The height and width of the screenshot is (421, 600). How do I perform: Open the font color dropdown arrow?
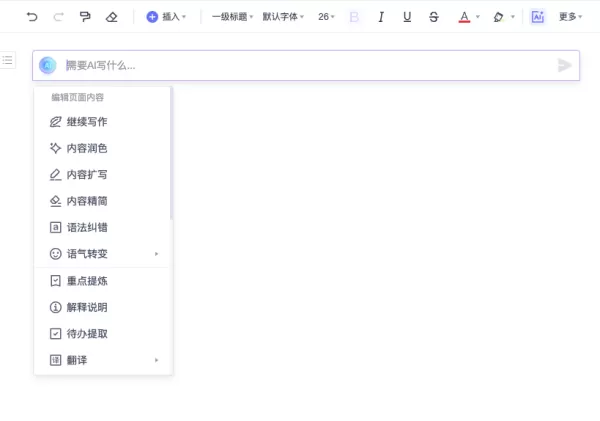478,17
